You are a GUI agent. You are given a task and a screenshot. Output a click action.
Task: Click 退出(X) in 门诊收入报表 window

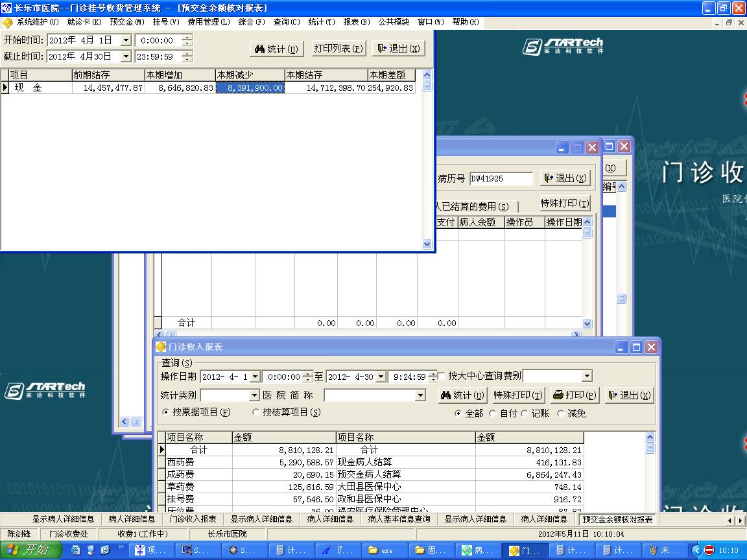630,395
